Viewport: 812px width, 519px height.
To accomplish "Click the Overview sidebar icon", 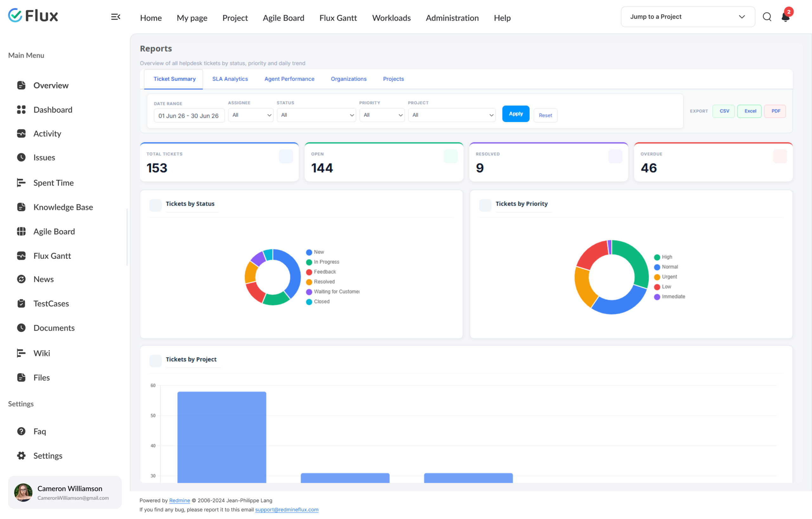I will [x=21, y=85].
